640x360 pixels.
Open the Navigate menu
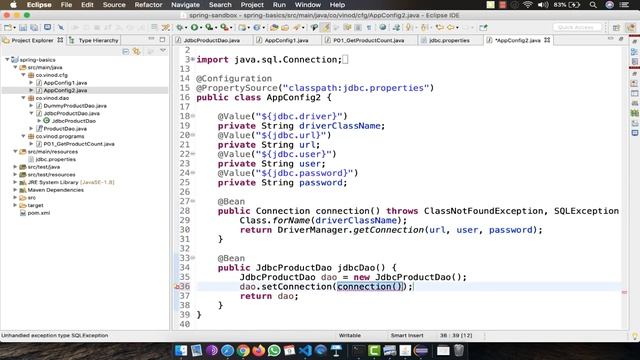[185, 5]
